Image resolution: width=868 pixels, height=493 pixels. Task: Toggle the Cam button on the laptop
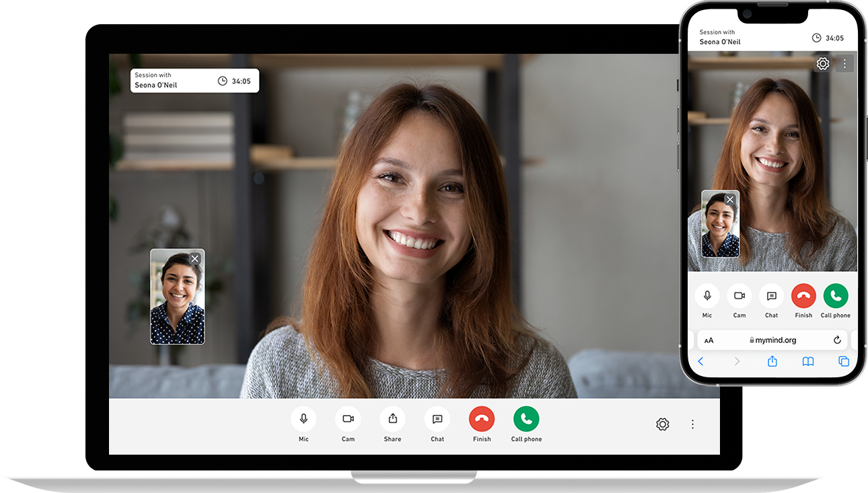tap(348, 419)
